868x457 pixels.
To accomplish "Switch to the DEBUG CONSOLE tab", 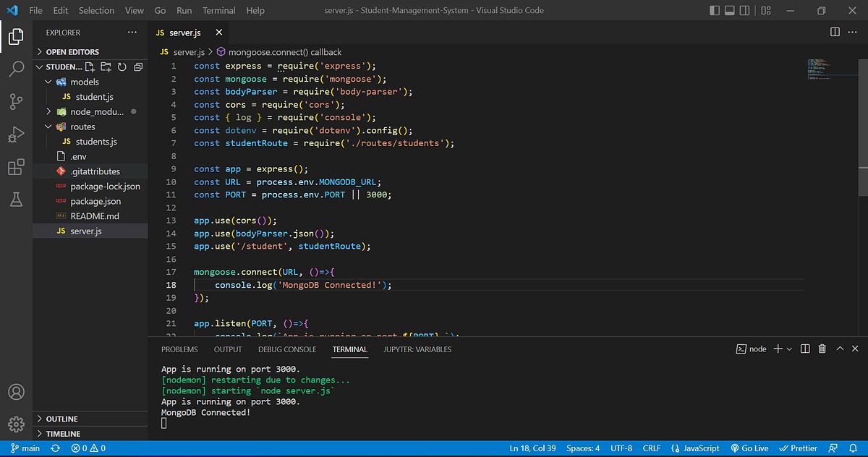I will click(x=287, y=349).
